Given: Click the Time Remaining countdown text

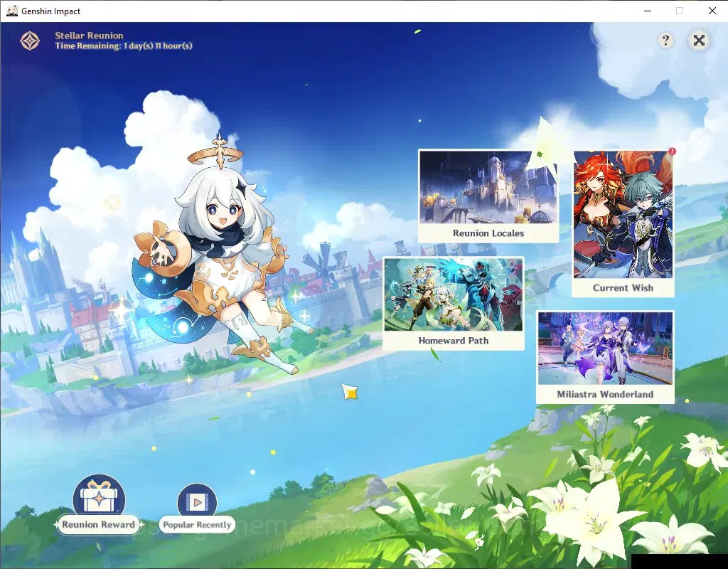Looking at the screenshot, I should (124, 46).
